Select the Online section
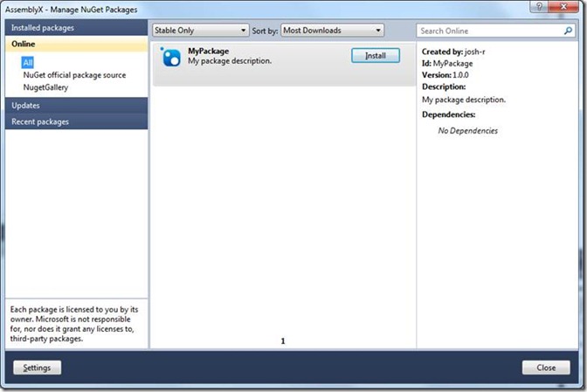This screenshot has height=392, width=587. click(x=76, y=44)
